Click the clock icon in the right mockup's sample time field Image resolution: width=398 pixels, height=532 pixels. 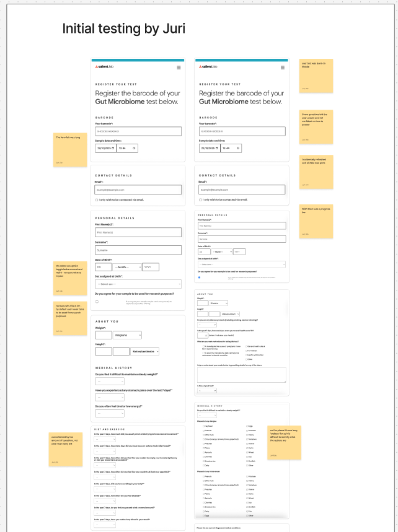click(x=238, y=148)
